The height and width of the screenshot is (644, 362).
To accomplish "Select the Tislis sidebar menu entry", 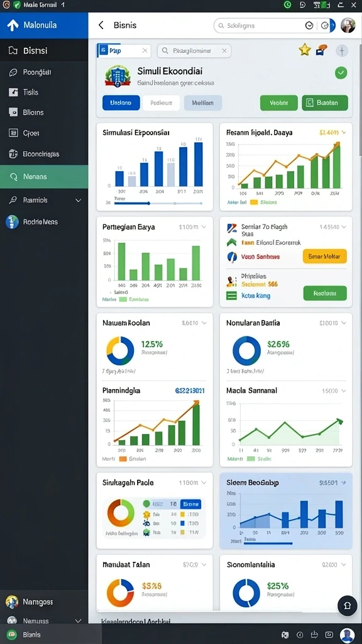I will 44,92.
